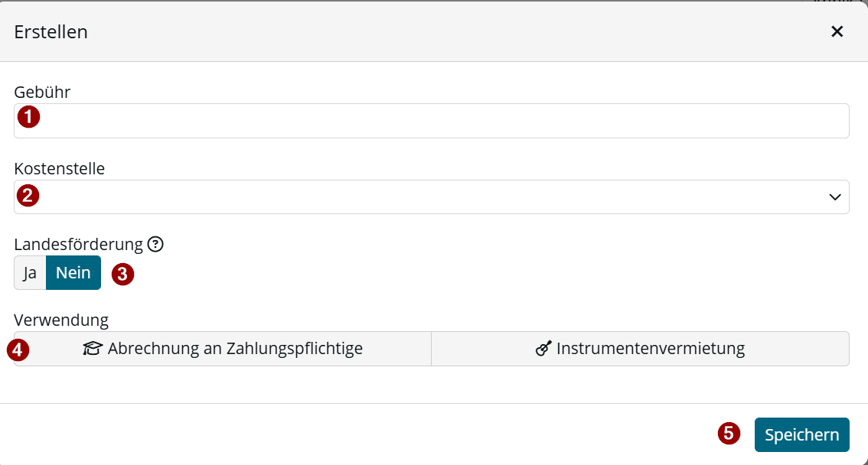
Task: Click red marker number 1
Action: click(x=29, y=117)
